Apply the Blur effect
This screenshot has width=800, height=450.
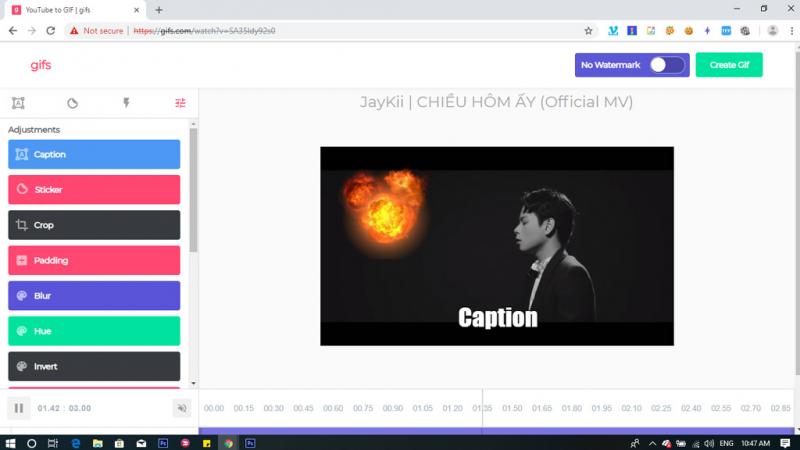coord(94,296)
